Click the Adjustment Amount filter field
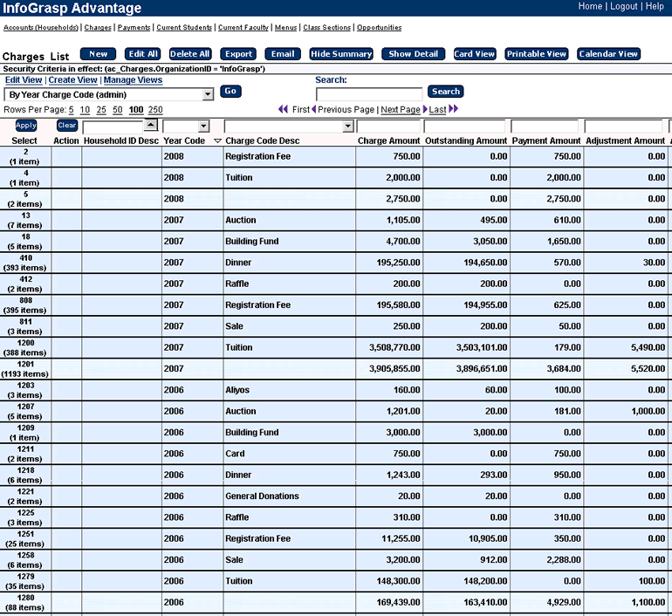Image resolution: width=672 pixels, height=616 pixels. [x=624, y=127]
